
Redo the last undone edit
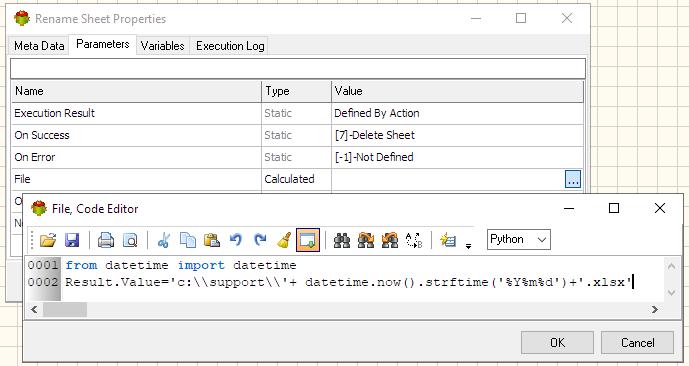(260, 240)
